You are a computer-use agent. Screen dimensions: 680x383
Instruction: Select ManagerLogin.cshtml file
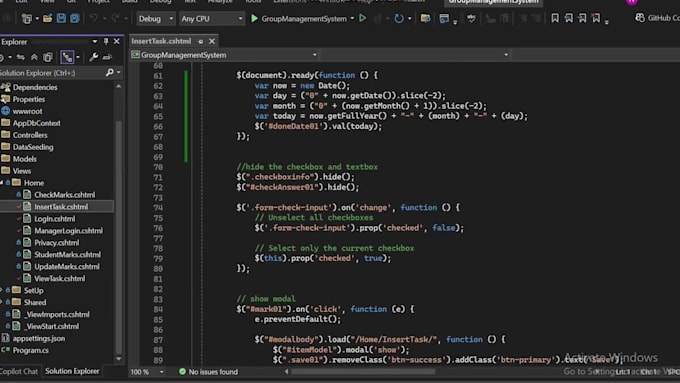69,231
